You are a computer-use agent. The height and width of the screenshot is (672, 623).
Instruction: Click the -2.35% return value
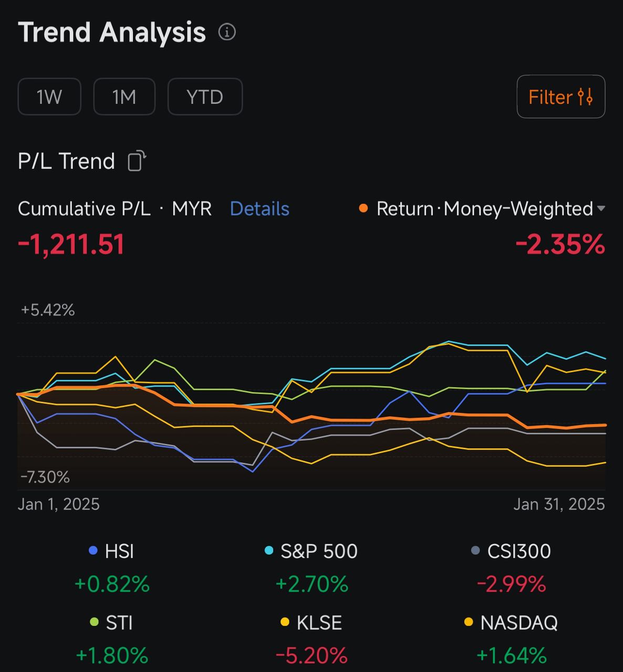(560, 245)
